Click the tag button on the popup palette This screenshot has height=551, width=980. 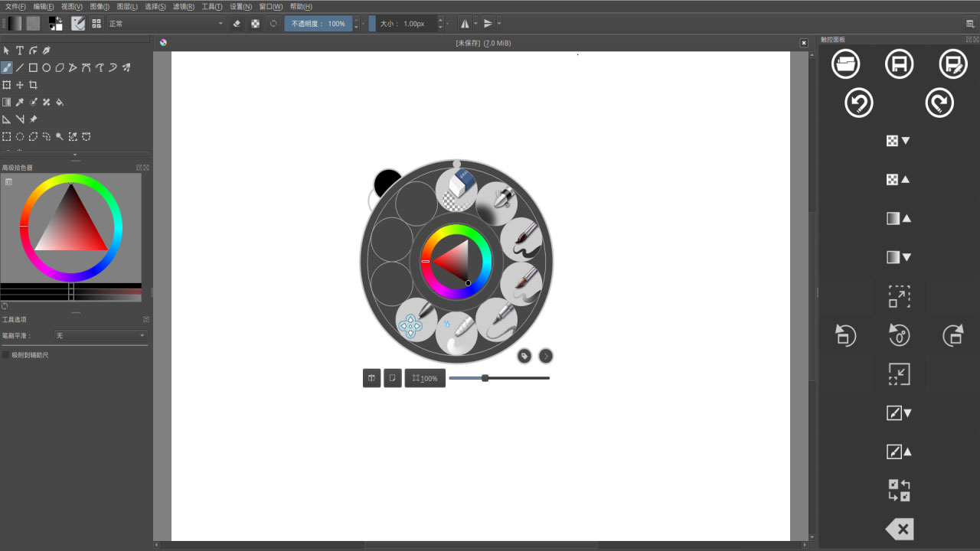524,355
